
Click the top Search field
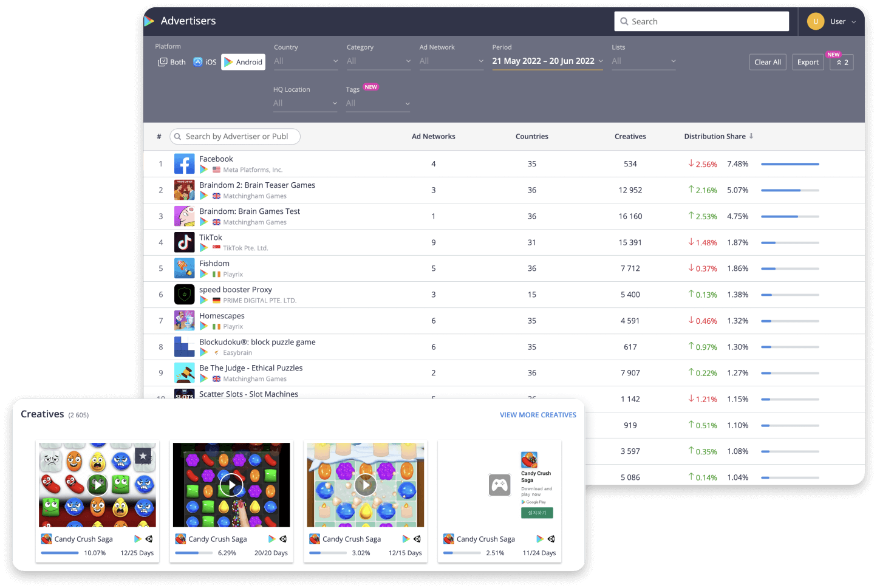coord(701,21)
